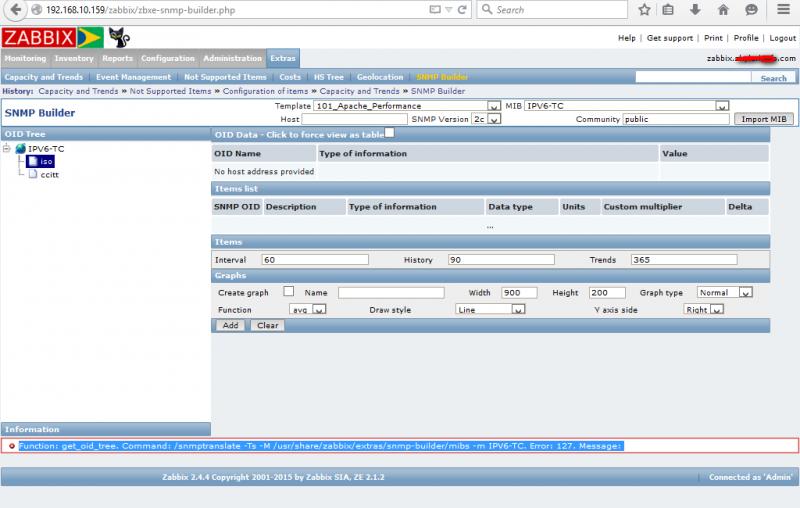Open the Configuration menu tab

(x=168, y=58)
